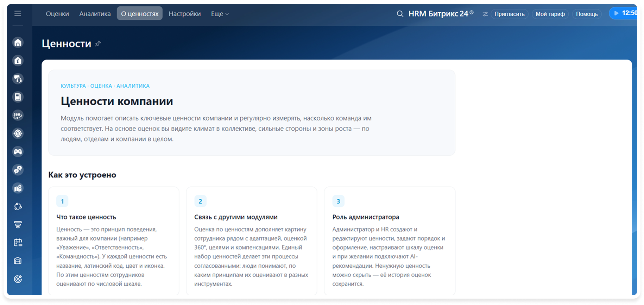Screen dimensions: 644x305
Task: Open the connected circles sidebar icon
Action: 18,206
